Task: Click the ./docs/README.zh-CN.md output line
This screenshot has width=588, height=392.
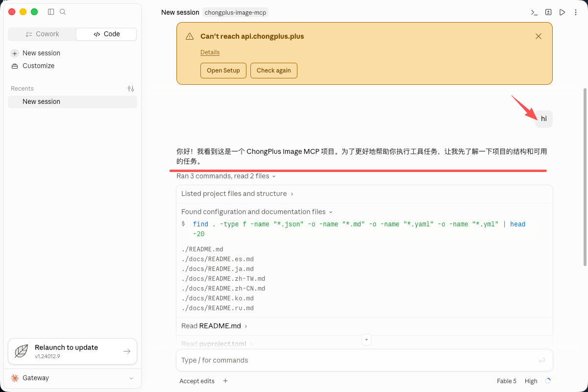Action: point(223,289)
